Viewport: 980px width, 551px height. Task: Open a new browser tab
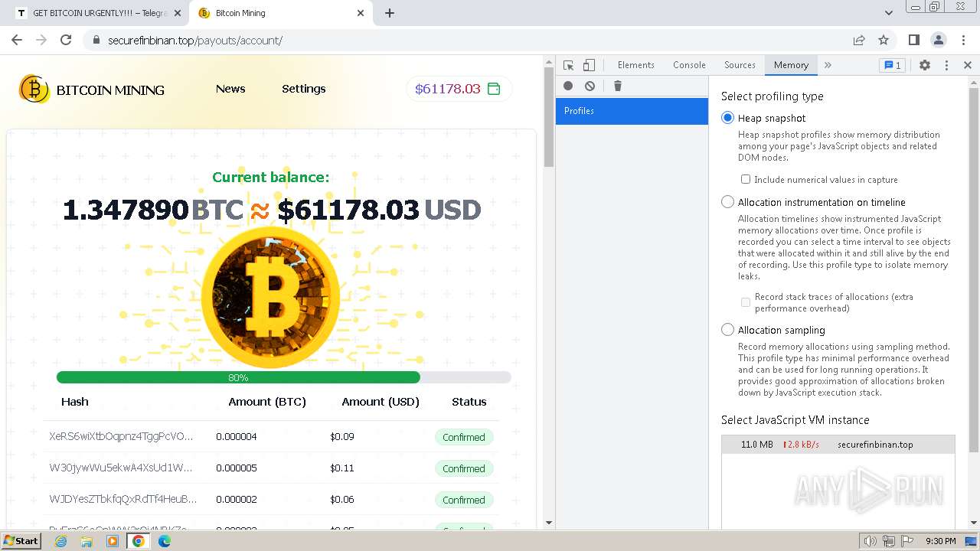[x=390, y=13]
